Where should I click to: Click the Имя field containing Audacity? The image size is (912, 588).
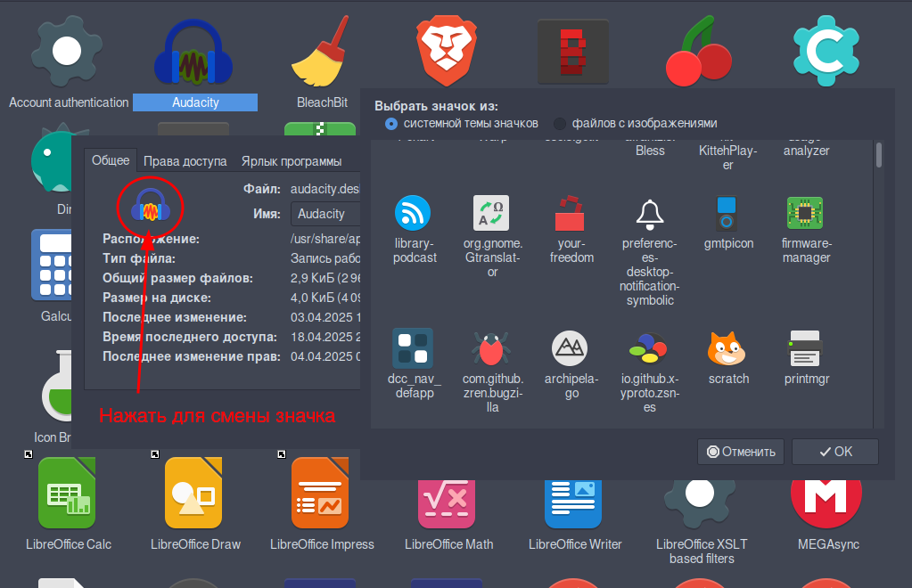pyautogui.click(x=325, y=214)
